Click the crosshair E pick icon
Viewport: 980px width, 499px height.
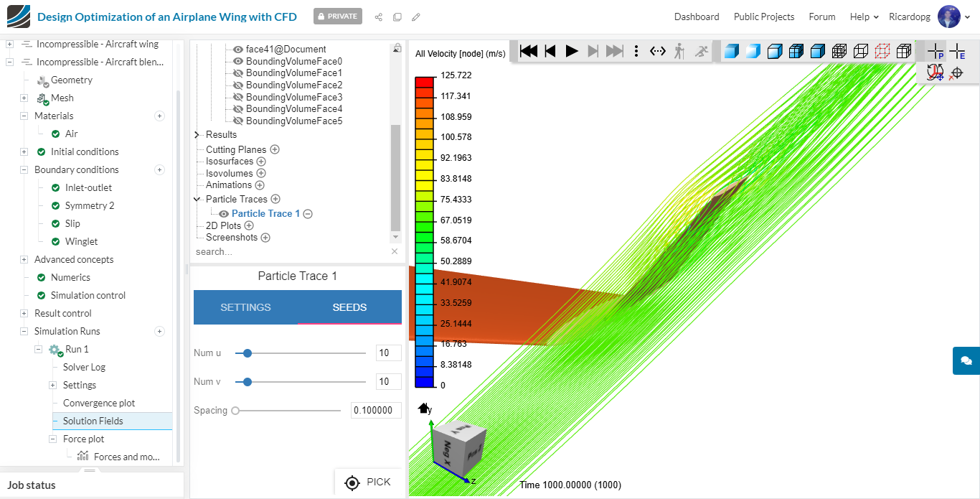point(957,51)
